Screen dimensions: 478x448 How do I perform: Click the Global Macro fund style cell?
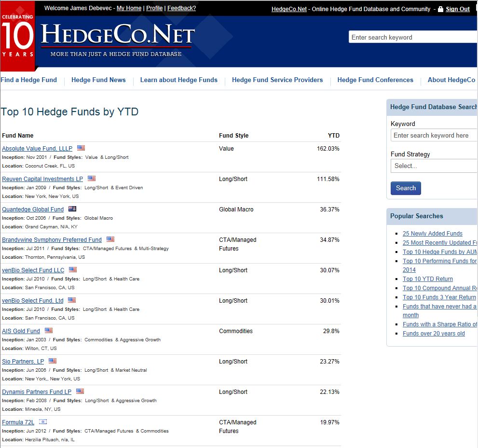[x=236, y=210]
